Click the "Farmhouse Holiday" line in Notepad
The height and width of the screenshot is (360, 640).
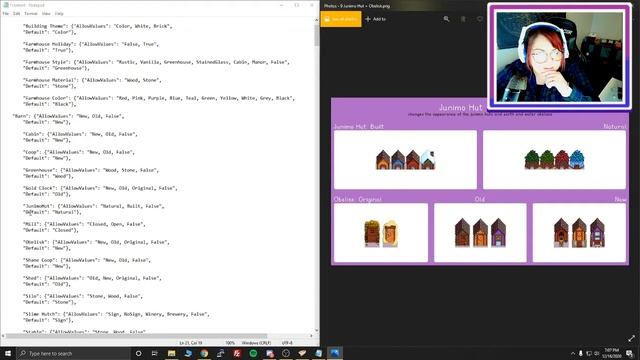[91, 44]
